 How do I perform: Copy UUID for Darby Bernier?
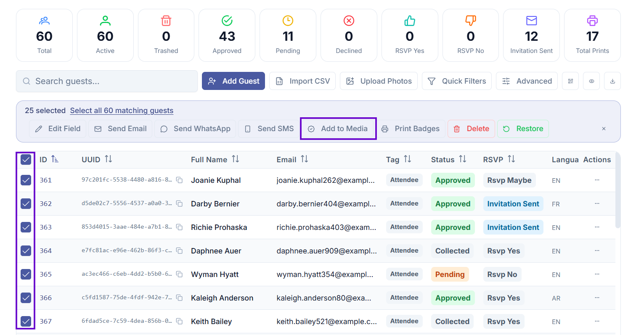179,204
